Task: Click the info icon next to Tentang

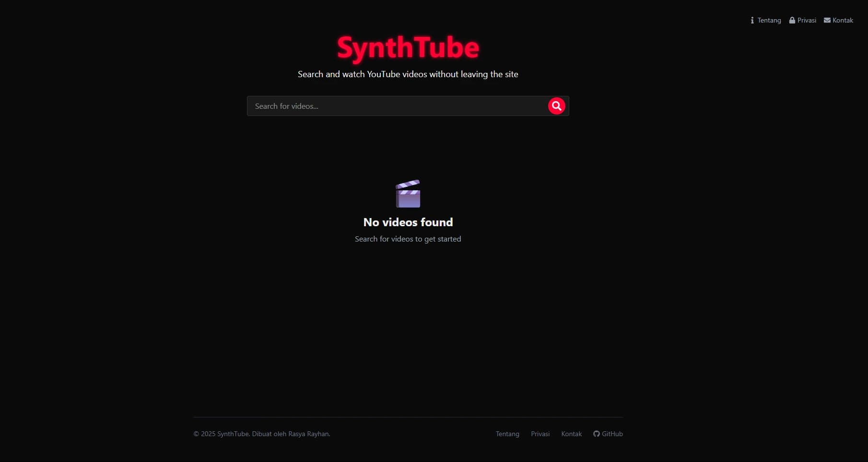Action: click(x=752, y=20)
